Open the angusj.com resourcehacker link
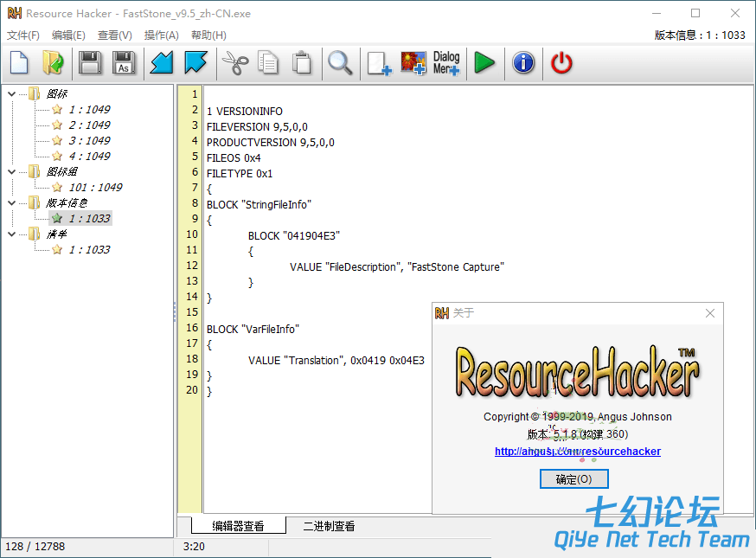This screenshot has width=756, height=558. (x=578, y=452)
